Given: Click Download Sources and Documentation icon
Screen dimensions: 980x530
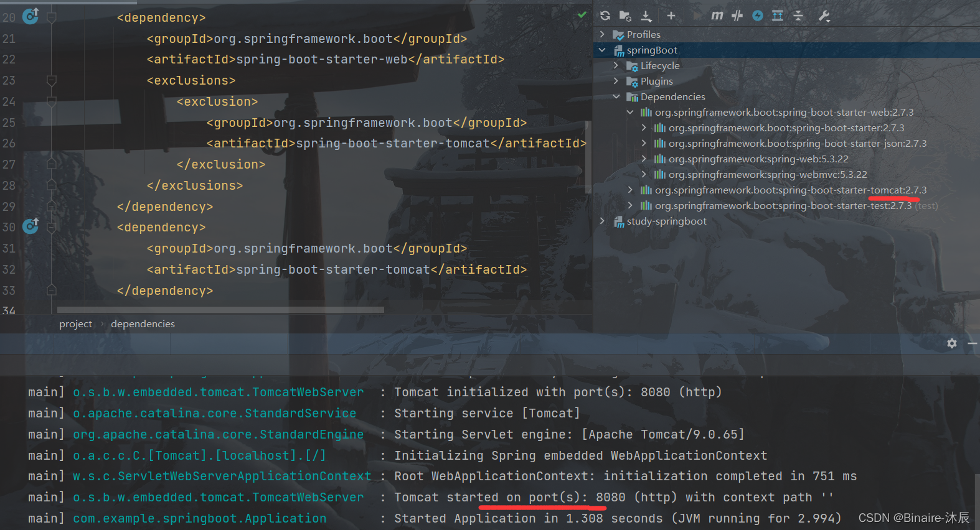Looking at the screenshot, I should click(647, 16).
